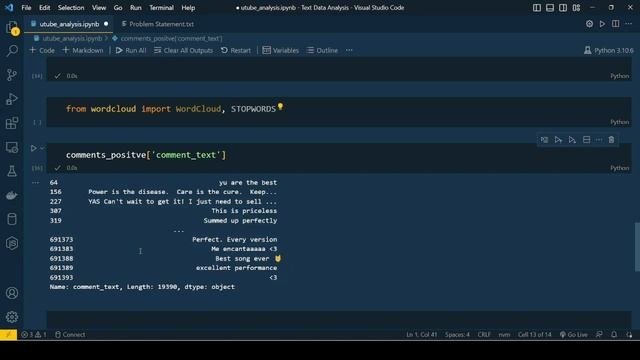
Task: Open output options ellipsis beside cell output
Action: [36, 182]
